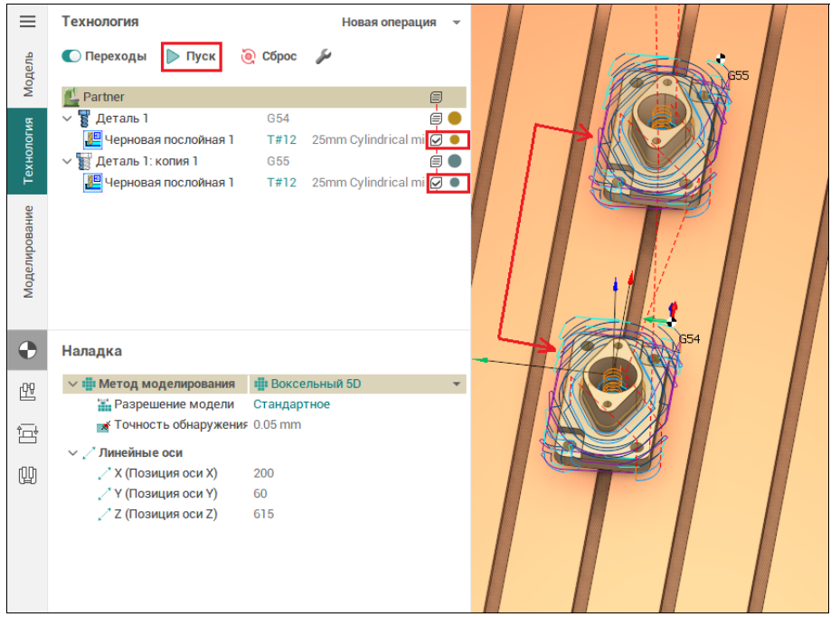Click the wrench settings icon
This screenshot has width=840, height=617.
[323, 56]
